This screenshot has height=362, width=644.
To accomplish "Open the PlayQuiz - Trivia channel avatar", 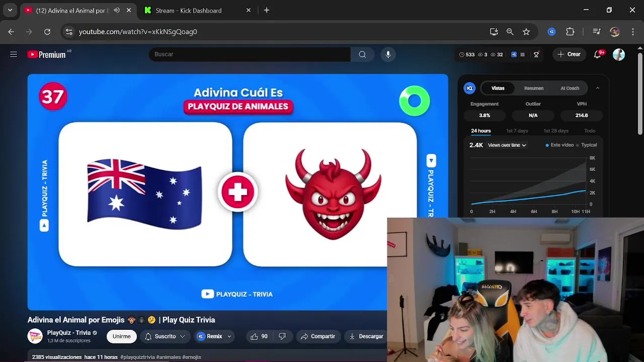I will [x=35, y=336].
